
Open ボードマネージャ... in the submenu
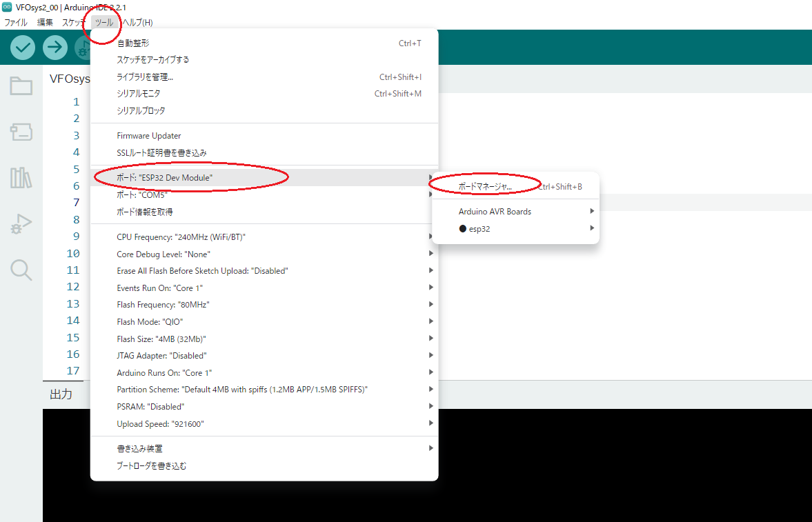coord(515,186)
